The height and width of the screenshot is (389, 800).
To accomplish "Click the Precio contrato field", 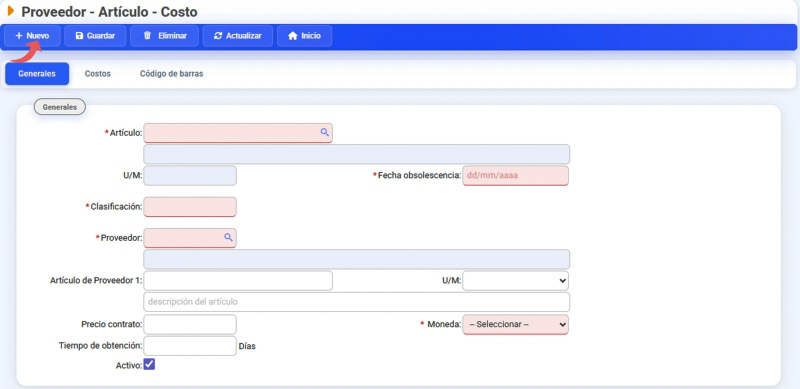I will pyautogui.click(x=190, y=324).
